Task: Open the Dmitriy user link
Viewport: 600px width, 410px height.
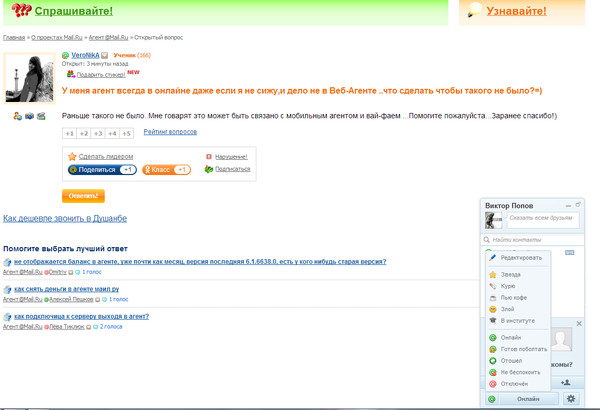Action: point(57,272)
